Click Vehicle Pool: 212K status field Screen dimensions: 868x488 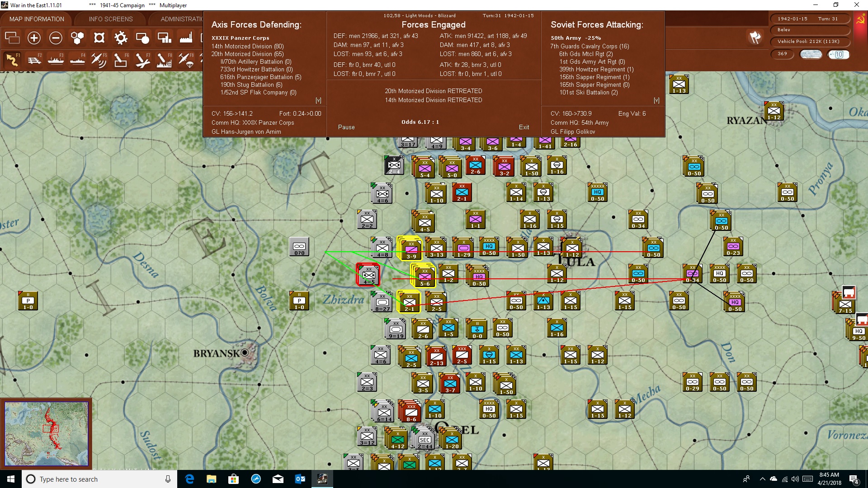point(809,42)
